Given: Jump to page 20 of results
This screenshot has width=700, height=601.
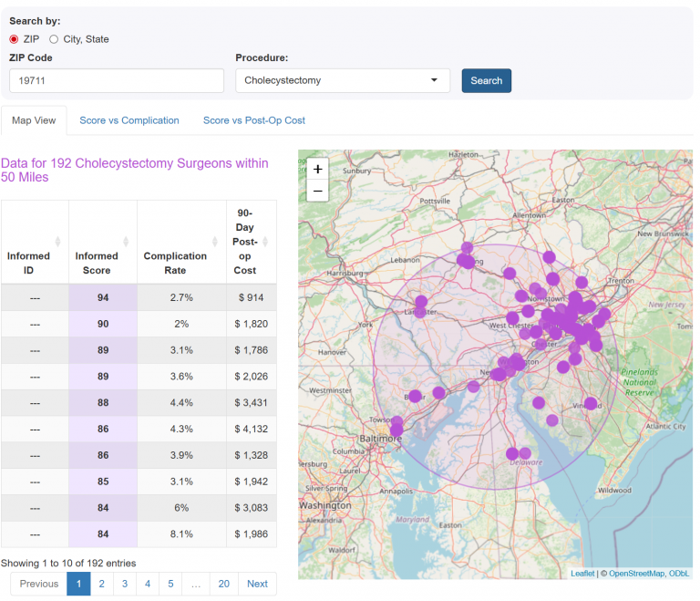Looking at the screenshot, I should click(x=223, y=584).
